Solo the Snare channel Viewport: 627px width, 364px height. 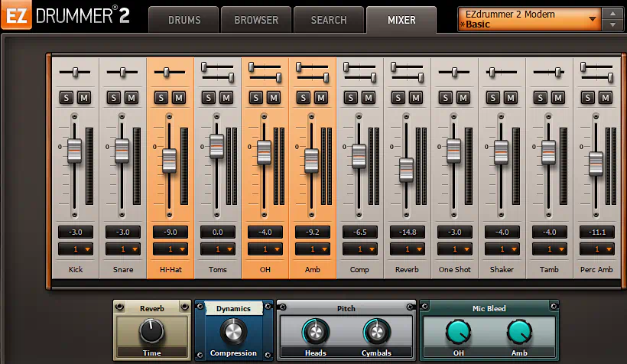click(x=114, y=98)
